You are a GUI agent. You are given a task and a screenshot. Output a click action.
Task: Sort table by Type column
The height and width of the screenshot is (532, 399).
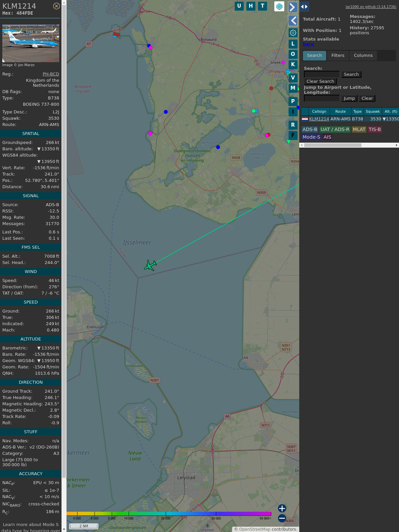(x=357, y=112)
